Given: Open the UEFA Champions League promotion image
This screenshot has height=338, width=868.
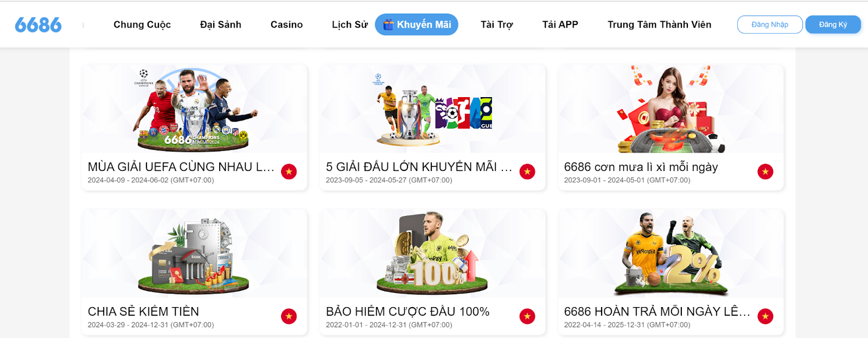Looking at the screenshot, I should tap(194, 109).
